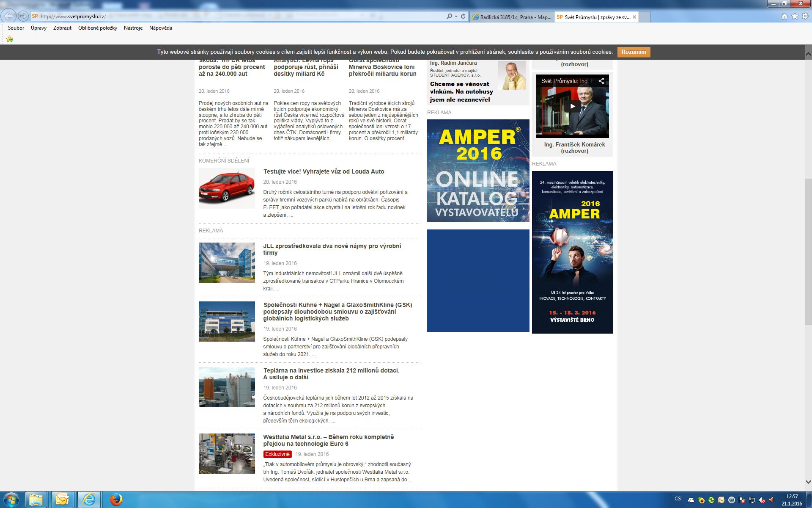Open the Windows Start button
The height and width of the screenshot is (508, 812).
click(11, 500)
